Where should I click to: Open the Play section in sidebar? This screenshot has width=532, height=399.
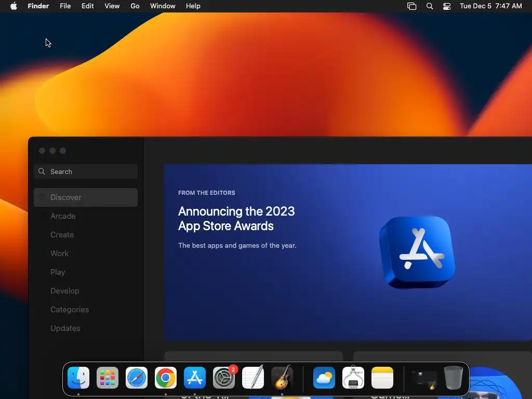(x=86, y=272)
